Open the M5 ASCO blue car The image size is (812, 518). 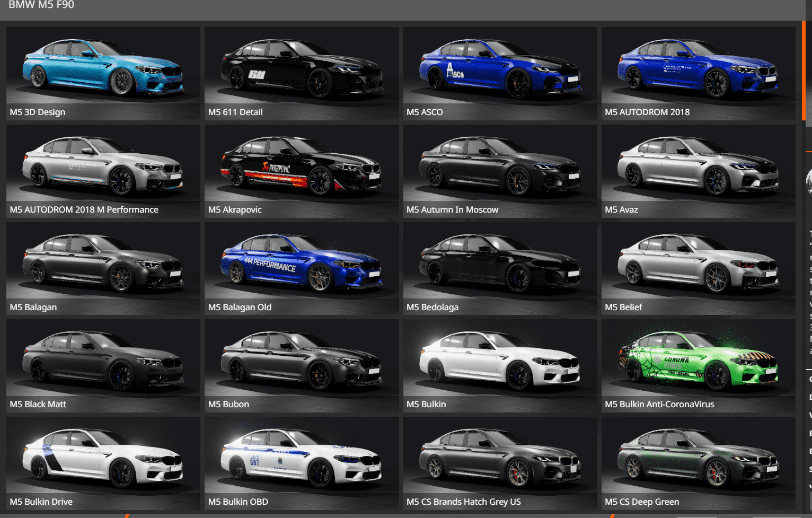[500, 73]
